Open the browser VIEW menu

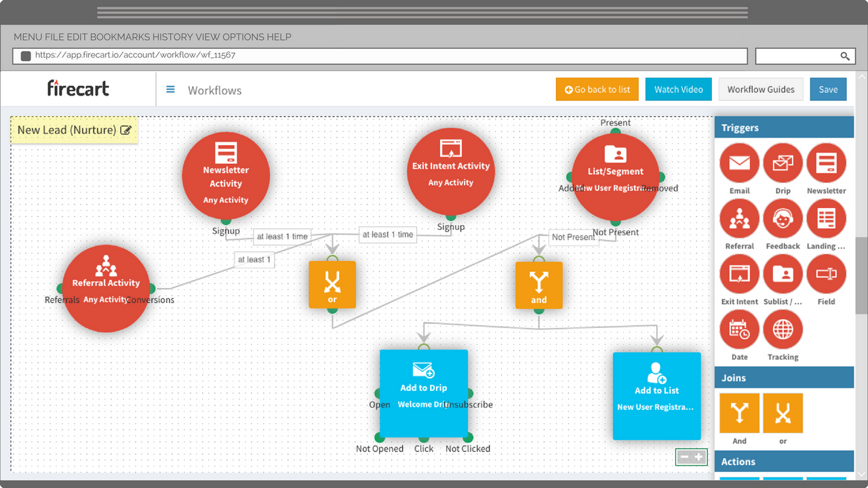[x=208, y=37]
